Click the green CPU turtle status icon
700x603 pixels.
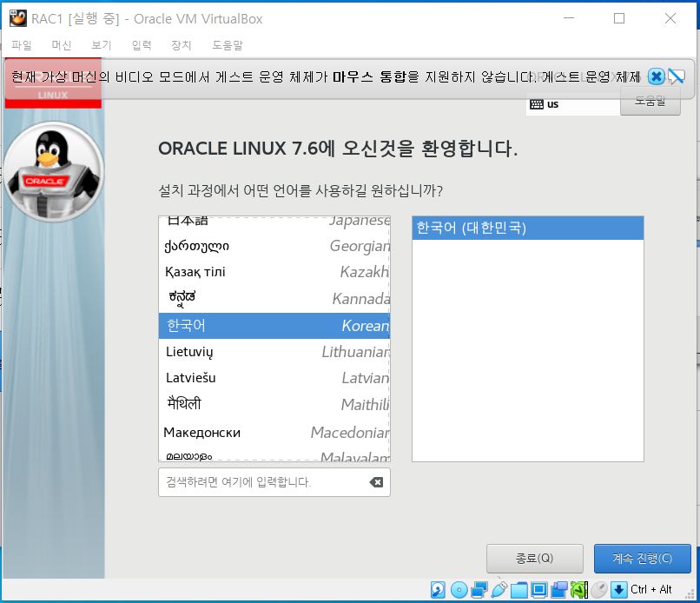tap(579, 590)
